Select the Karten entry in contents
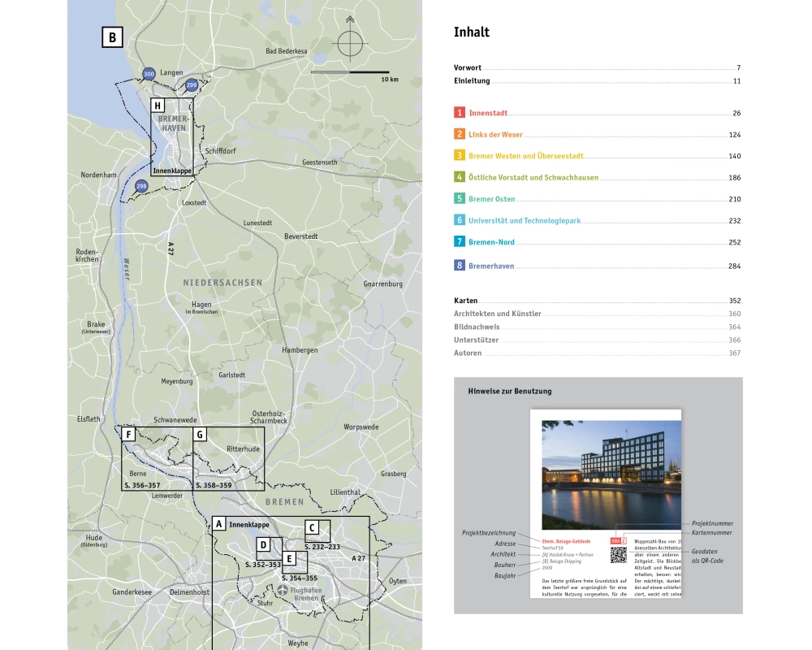The image size is (812, 650). click(x=466, y=301)
